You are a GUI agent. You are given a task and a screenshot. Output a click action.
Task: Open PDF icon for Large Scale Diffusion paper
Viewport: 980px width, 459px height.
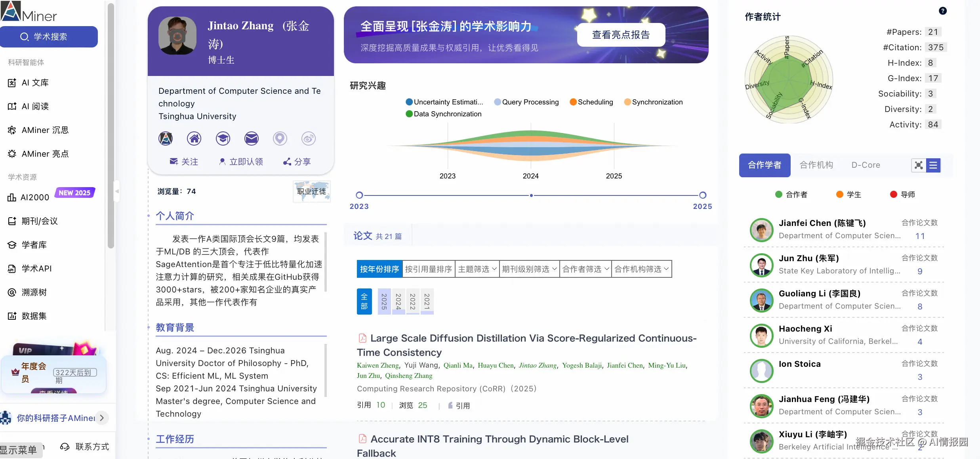[x=362, y=338]
